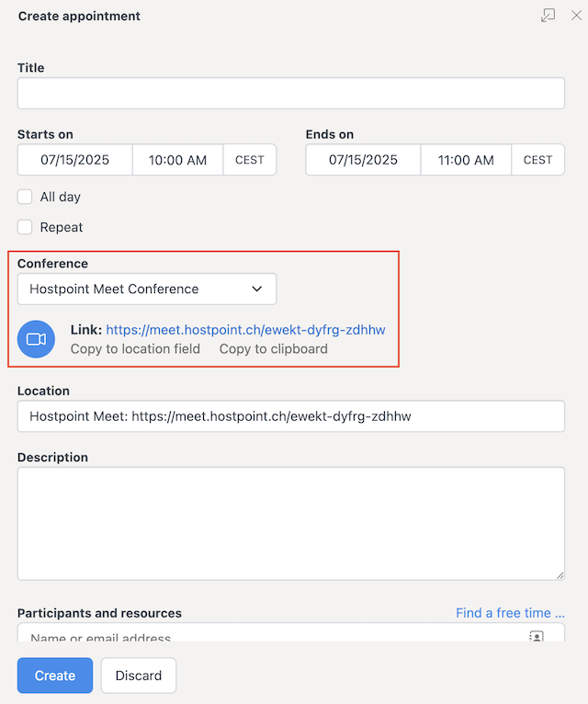
Task: Open the meet.hostpoint.ch conference link
Action: tap(245, 330)
